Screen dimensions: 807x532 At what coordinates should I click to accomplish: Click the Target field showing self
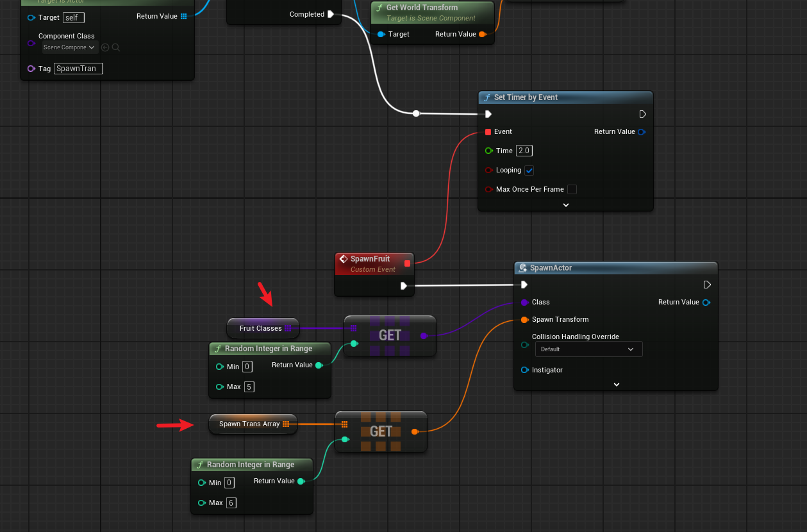[x=74, y=17]
